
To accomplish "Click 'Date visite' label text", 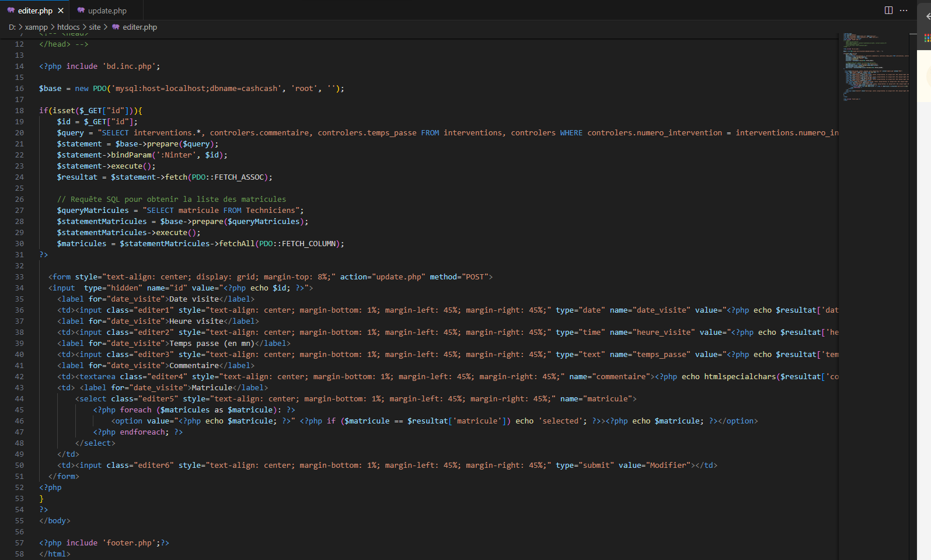I will [194, 299].
